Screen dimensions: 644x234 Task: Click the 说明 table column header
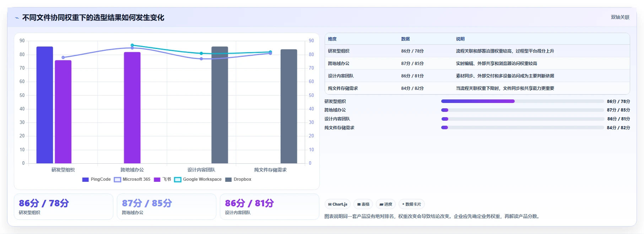(460, 39)
